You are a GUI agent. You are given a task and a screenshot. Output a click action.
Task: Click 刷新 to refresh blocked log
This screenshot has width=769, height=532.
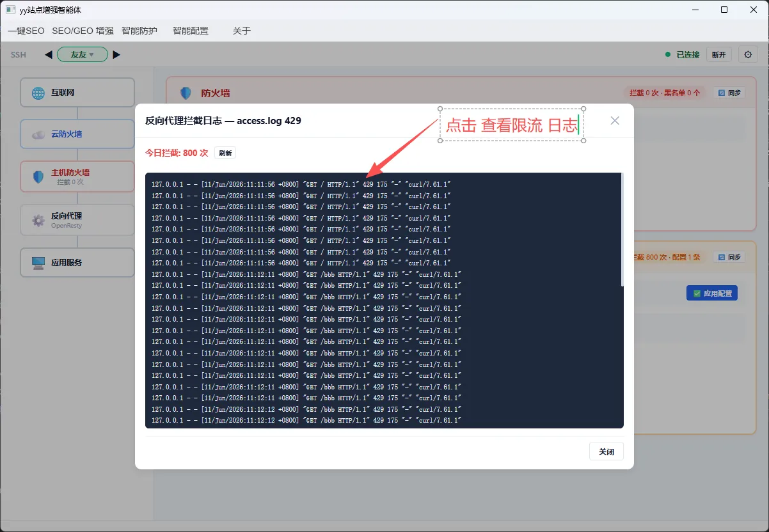coord(225,153)
